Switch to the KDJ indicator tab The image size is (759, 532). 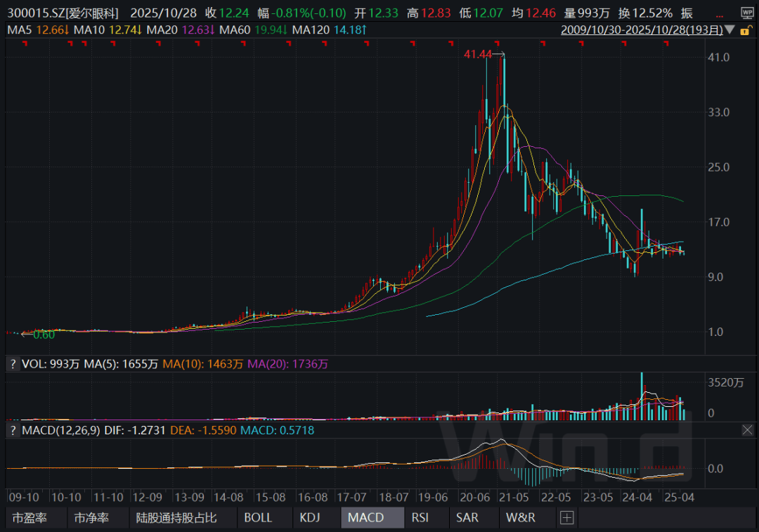point(310,518)
